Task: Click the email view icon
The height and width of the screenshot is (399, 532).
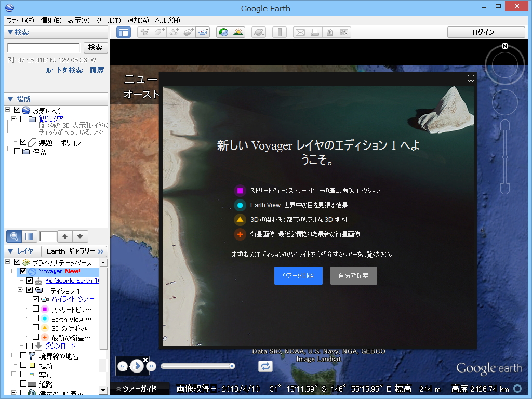Action: [x=300, y=32]
